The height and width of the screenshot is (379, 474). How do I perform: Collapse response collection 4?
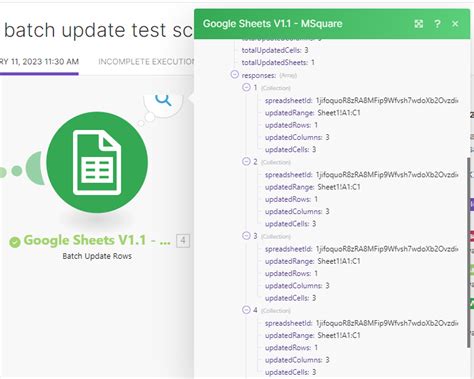246,310
